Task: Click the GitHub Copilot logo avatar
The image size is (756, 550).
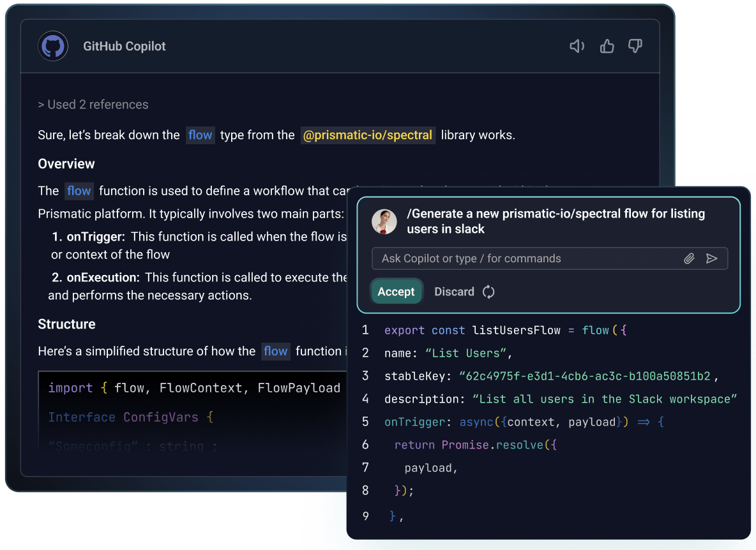Action: coord(53,46)
